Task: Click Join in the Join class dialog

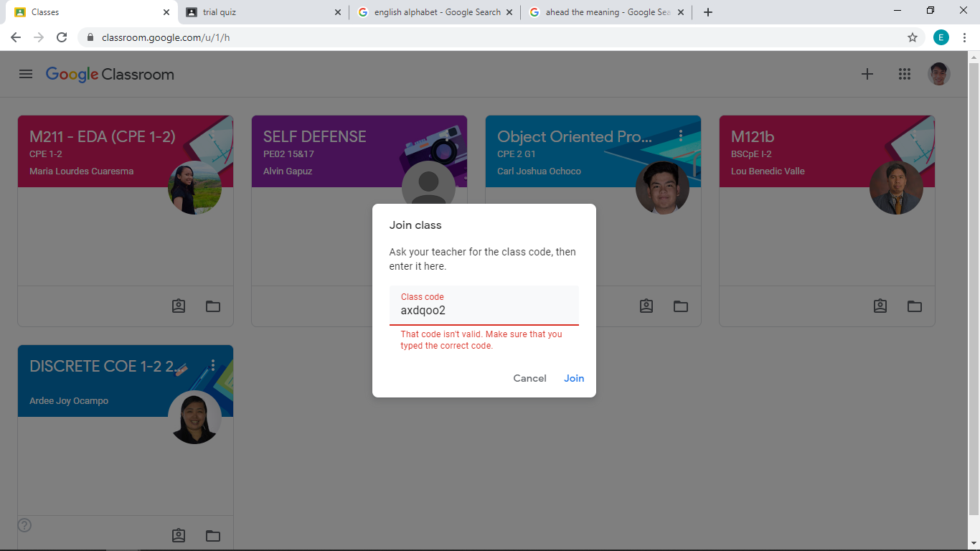Action: (574, 378)
